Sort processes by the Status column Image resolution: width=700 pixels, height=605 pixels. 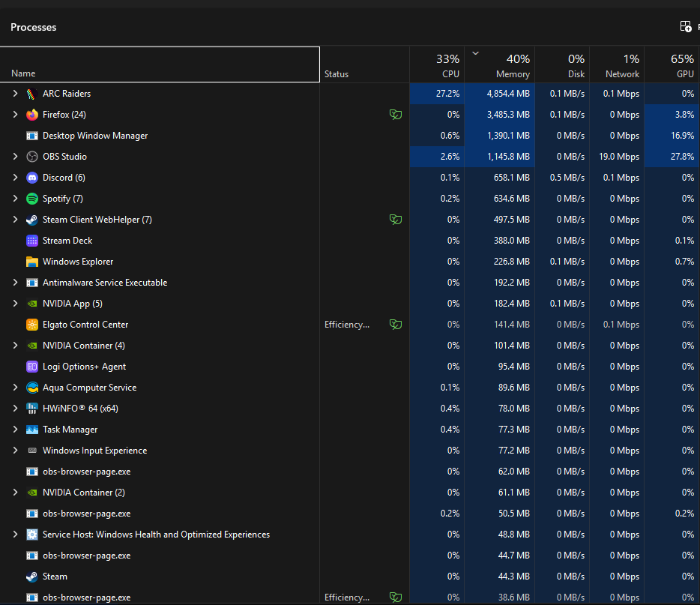[x=365, y=64]
